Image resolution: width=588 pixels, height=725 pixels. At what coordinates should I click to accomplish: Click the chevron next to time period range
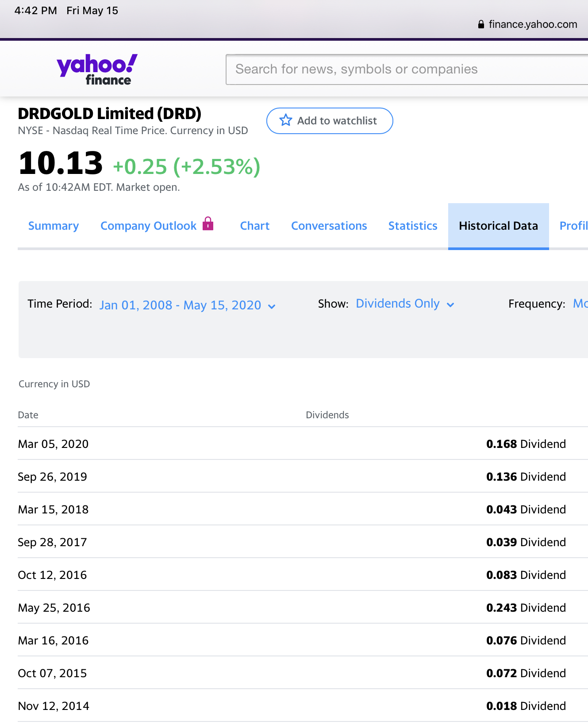click(272, 306)
